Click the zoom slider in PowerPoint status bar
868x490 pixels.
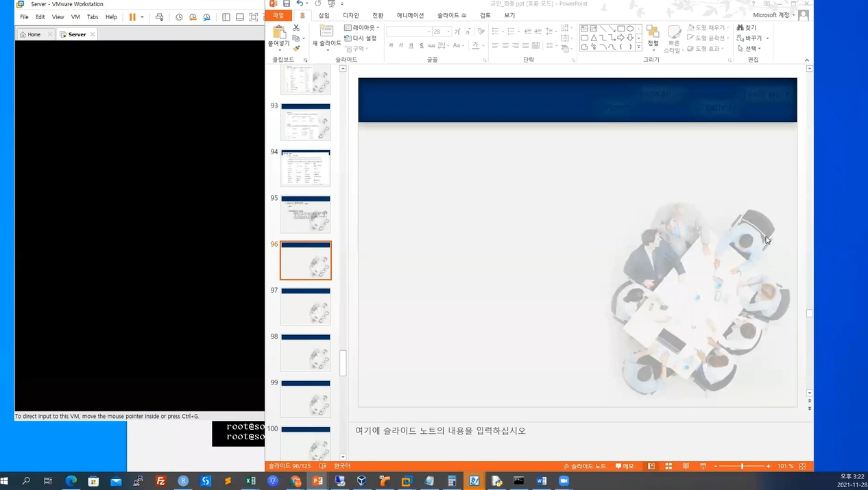click(742, 466)
